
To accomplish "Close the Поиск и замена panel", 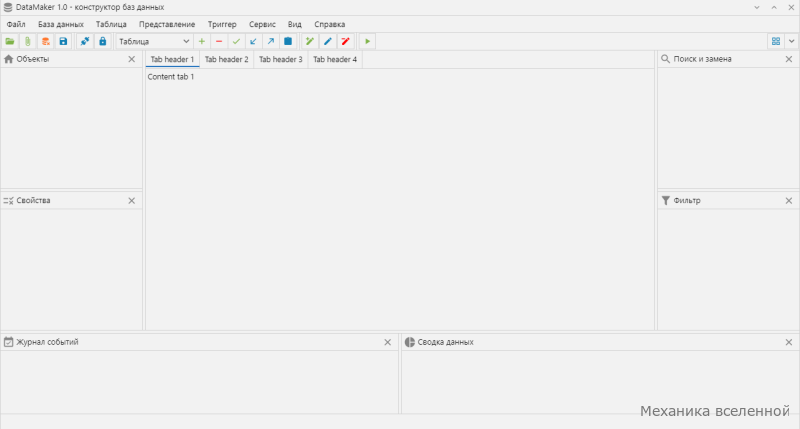I will point(789,59).
